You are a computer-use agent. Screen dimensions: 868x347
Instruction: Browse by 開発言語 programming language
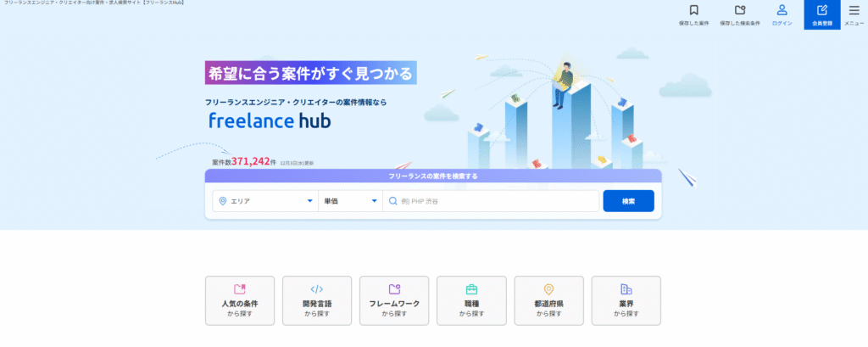coord(317,300)
